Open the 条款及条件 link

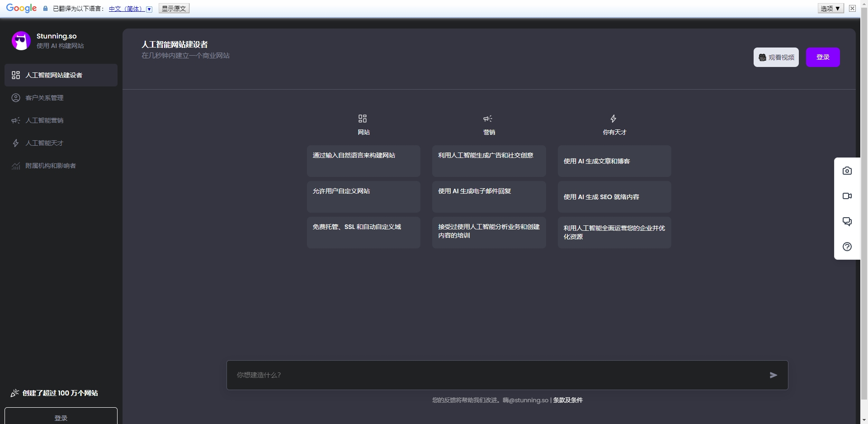click(x=568, y=400)
